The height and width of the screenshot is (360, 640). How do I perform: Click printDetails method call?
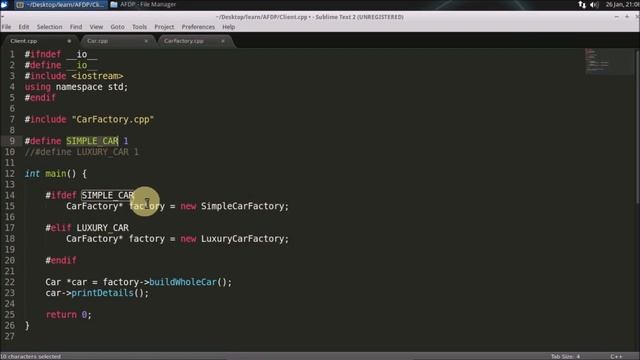click(x=102, y=293)
